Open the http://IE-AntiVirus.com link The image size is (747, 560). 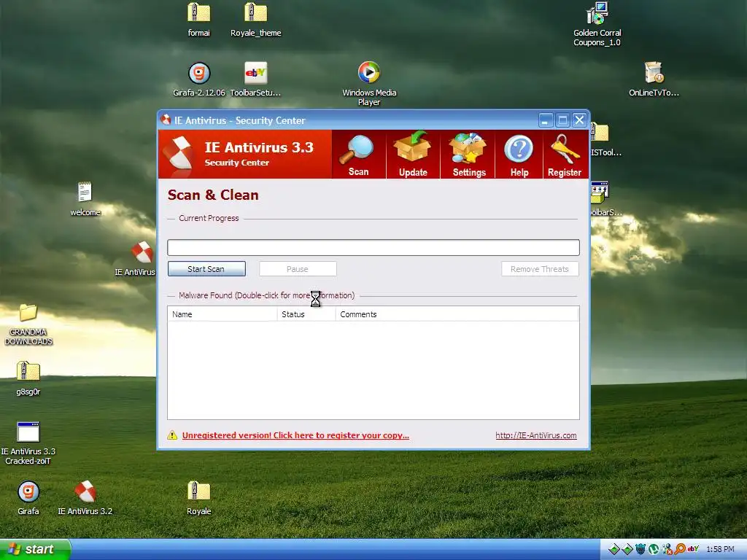tap(536, 435)
